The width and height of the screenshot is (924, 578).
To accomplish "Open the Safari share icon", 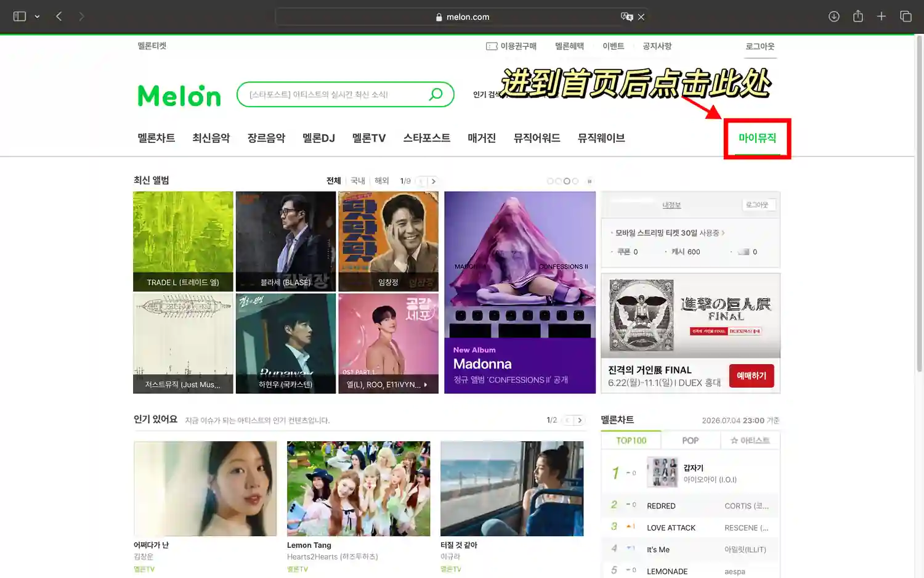I will click(x=858, y=16).
